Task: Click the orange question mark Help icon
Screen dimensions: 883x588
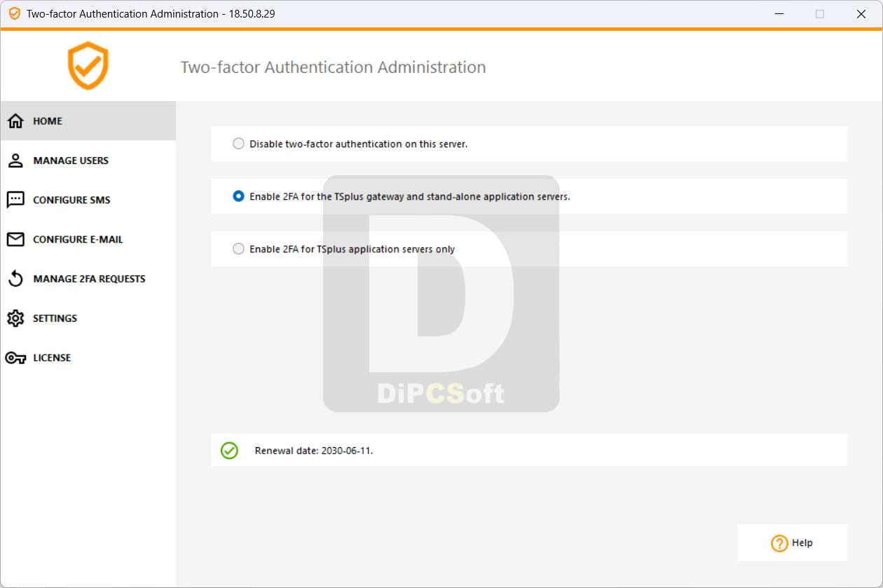Action: point(779,543)
